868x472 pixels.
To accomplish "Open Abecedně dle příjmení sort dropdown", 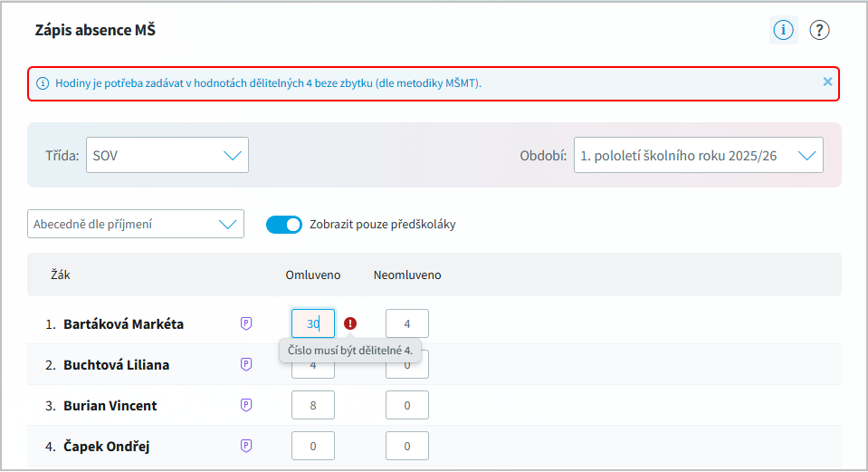I will click(136, 224).
